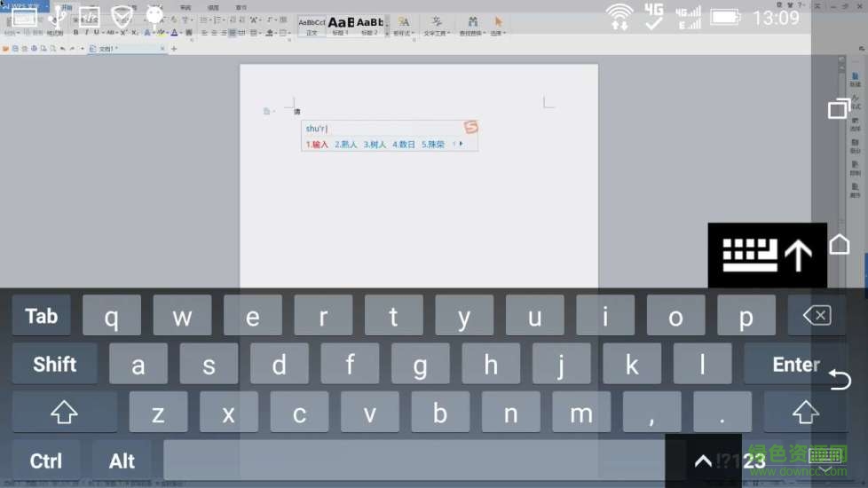The width and height of the screenshot is (868, 488).
Task: Select the large 'AaB' Heading 1 style
Action: (341, 26)
